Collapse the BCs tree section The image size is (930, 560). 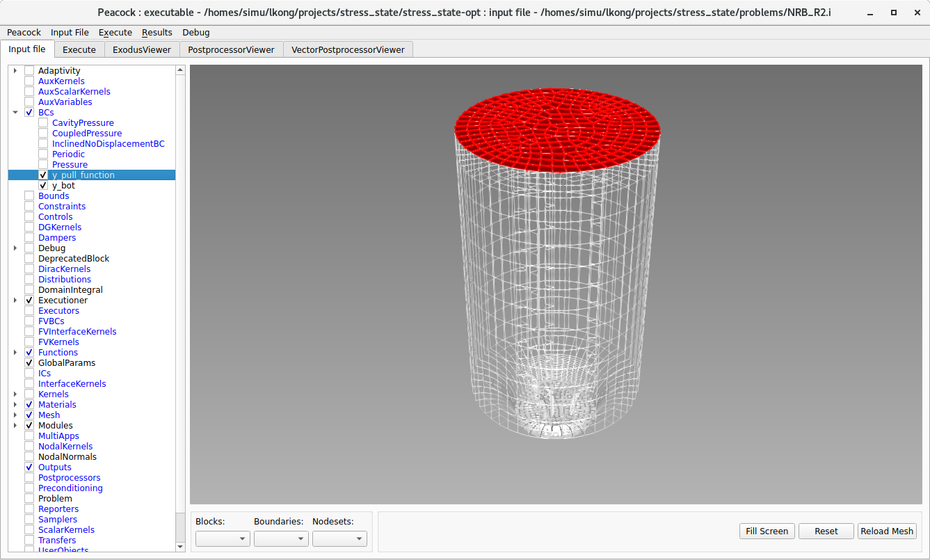click(15, 112)
